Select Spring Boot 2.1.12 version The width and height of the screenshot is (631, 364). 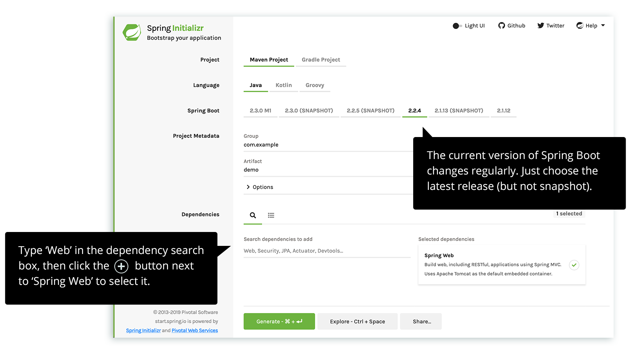tap(504, 111)
